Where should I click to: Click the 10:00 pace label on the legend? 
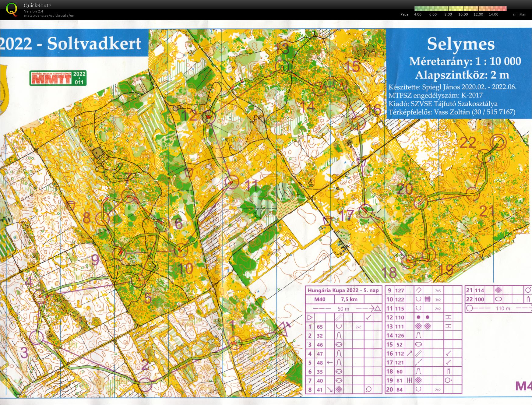point(463,14)
